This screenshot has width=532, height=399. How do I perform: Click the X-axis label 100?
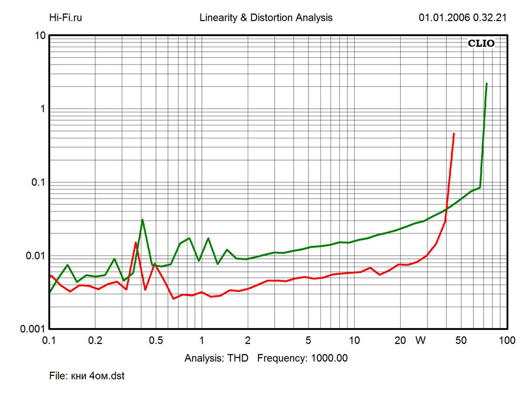(507, 340)
